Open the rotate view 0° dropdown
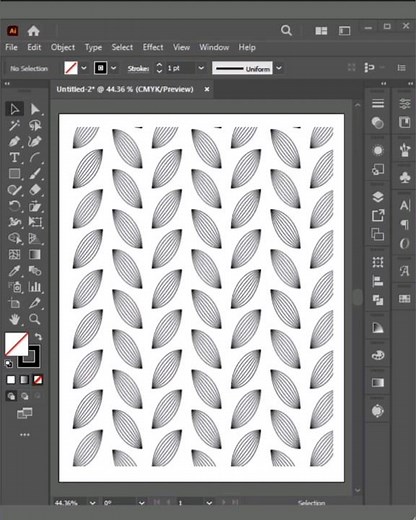 (x=141, y=503)
